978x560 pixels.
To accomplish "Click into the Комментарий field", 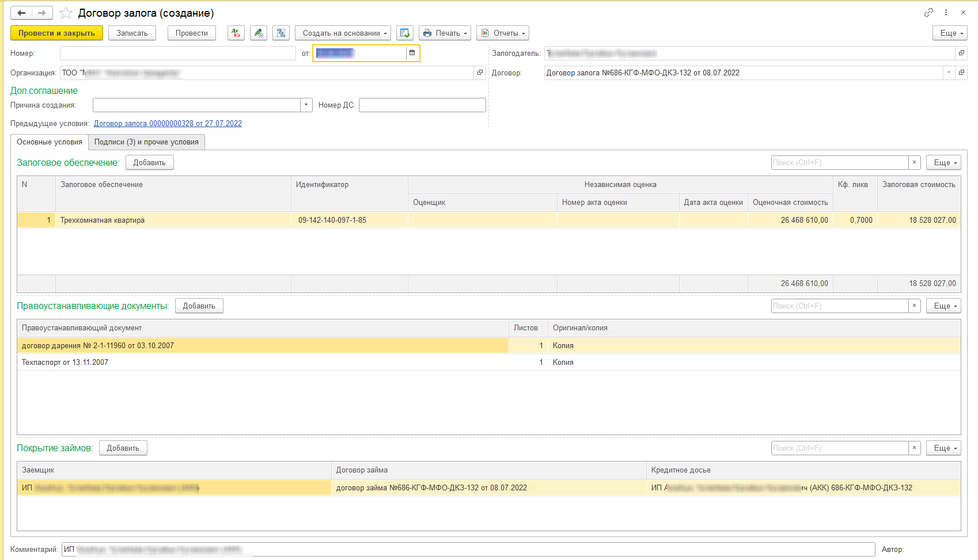I will pos(468,549).
